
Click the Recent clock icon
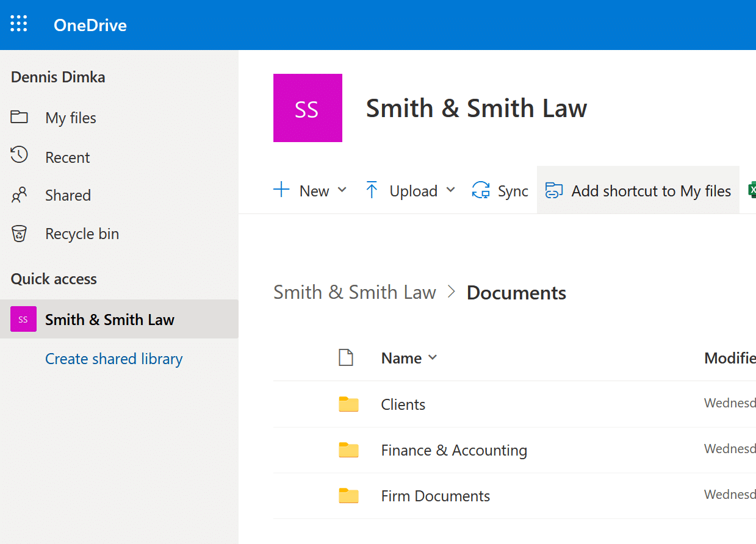click(x=20, y=156)
